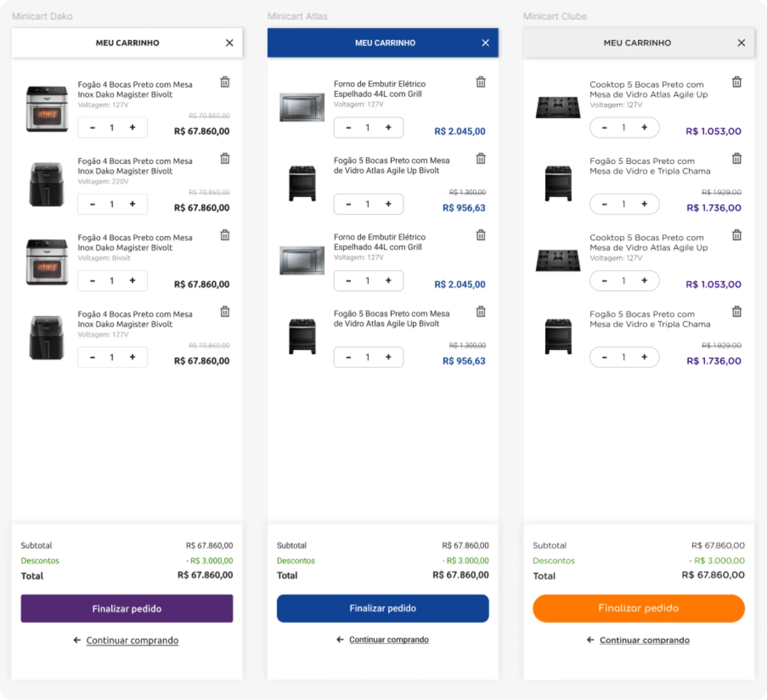Click the back arrow in Atlas cart footer
Viewport: 767px width, 700px height.
click(340, 640)
